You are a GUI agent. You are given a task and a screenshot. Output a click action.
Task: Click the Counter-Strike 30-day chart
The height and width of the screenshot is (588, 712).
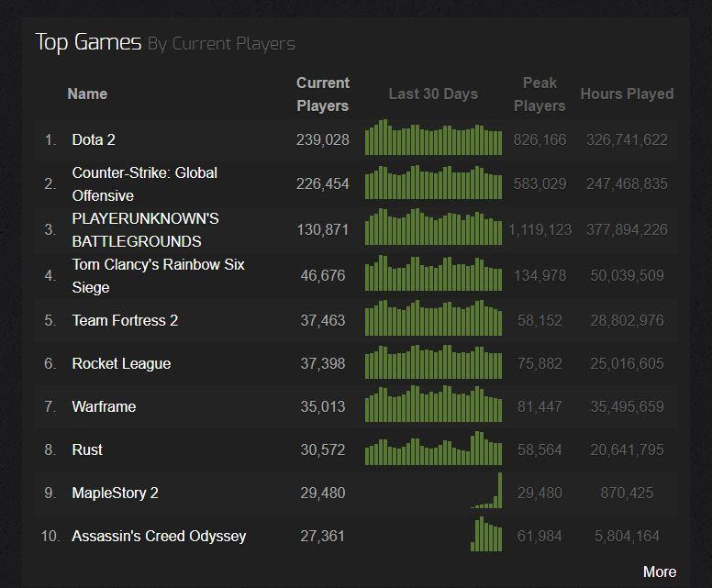point(433,182)
